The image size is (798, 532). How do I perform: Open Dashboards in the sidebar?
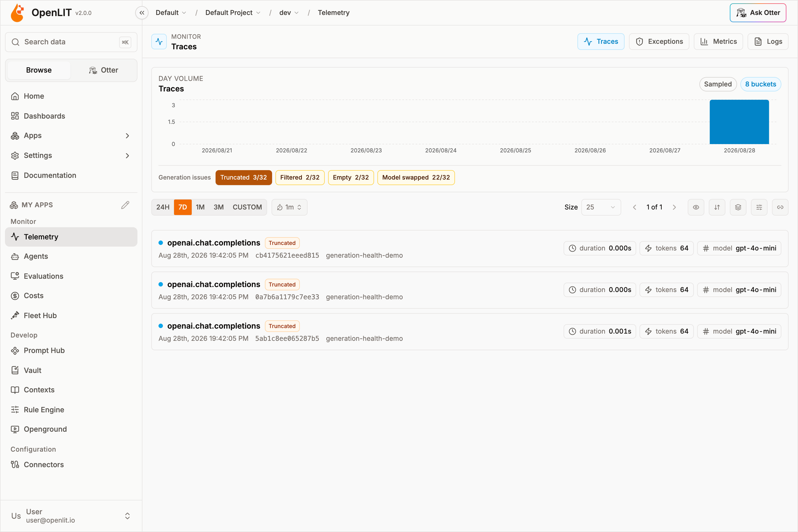click(71, 116)
